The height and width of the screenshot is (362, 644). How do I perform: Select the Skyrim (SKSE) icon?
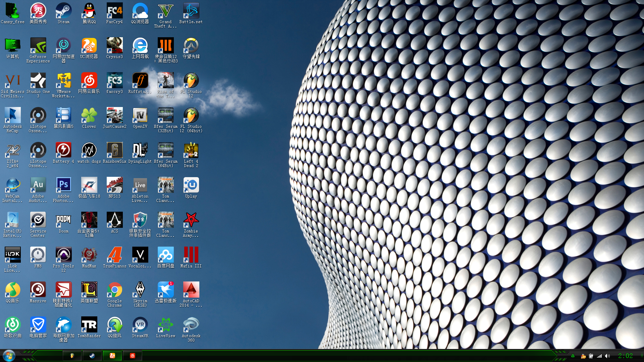coord(140,295)
